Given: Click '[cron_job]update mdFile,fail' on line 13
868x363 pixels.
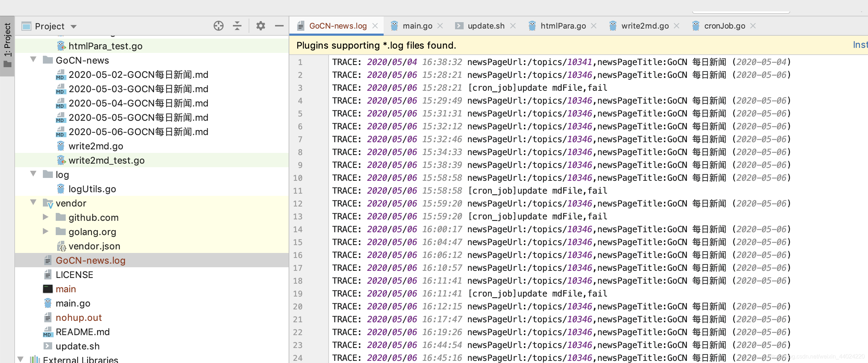Looking at the screenshot, I should [x=538, y=217].
